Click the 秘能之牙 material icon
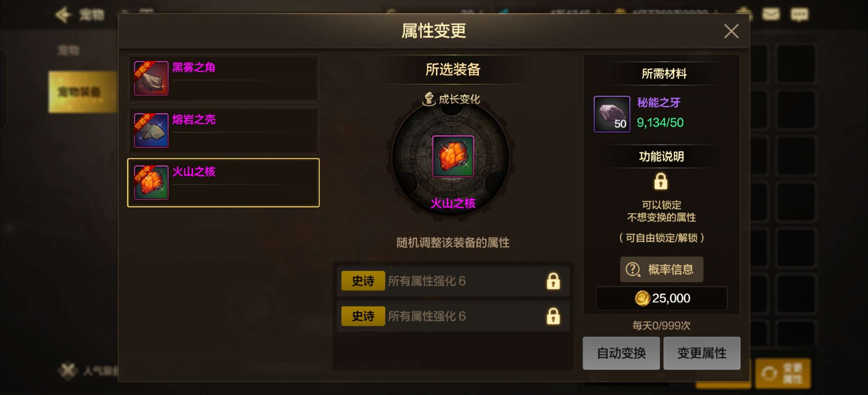Viewport: 868px width, 395px height. click(612, 114)
